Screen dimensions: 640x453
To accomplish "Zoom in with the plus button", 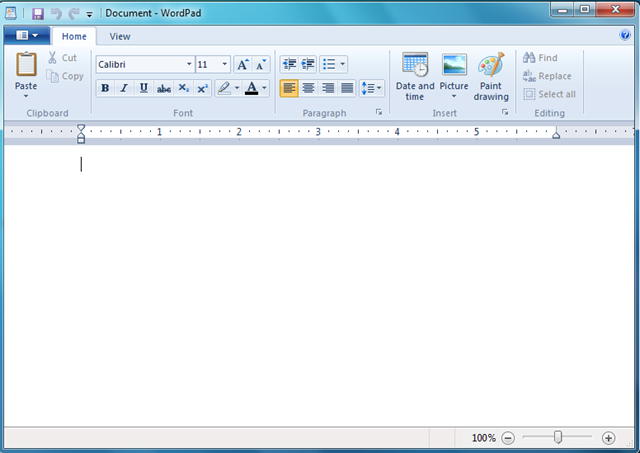I will tap(608, 438).
